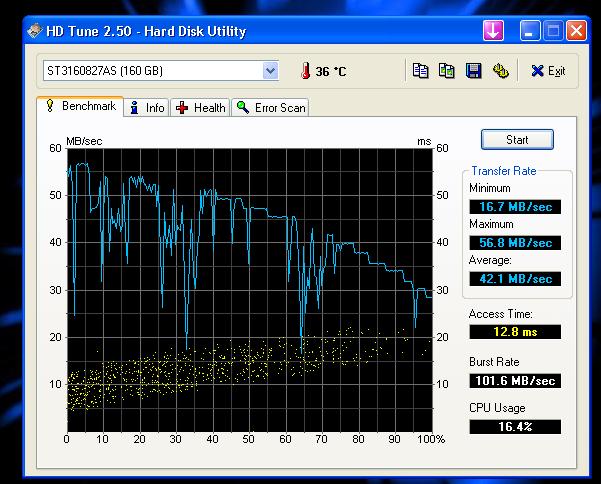Click the Access Time 12.8 ms value

pyautogui.click(x=514, y=332)
